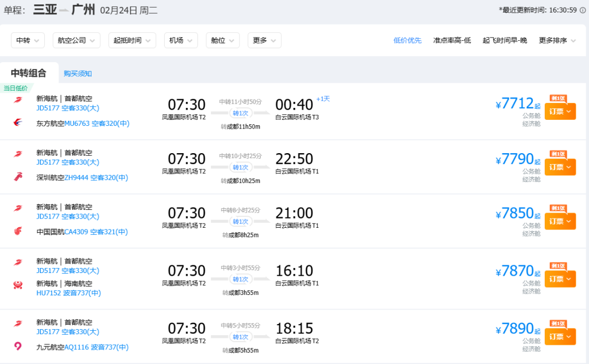Click the info icon beside last update time
The width and height of the screenshot is (589, 364).
coord(582,10)
